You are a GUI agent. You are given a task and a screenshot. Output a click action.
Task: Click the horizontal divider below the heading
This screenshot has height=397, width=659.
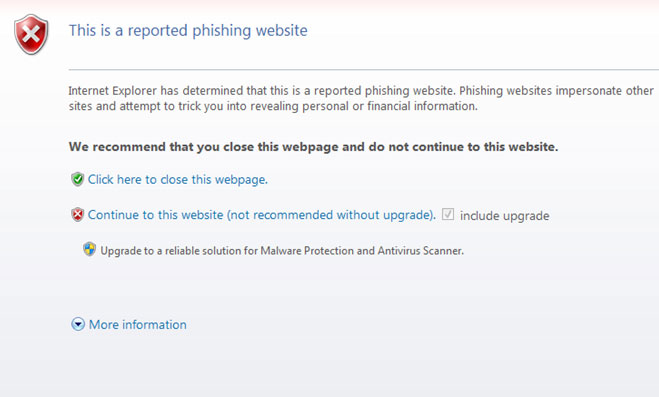(x=364, y=69)
